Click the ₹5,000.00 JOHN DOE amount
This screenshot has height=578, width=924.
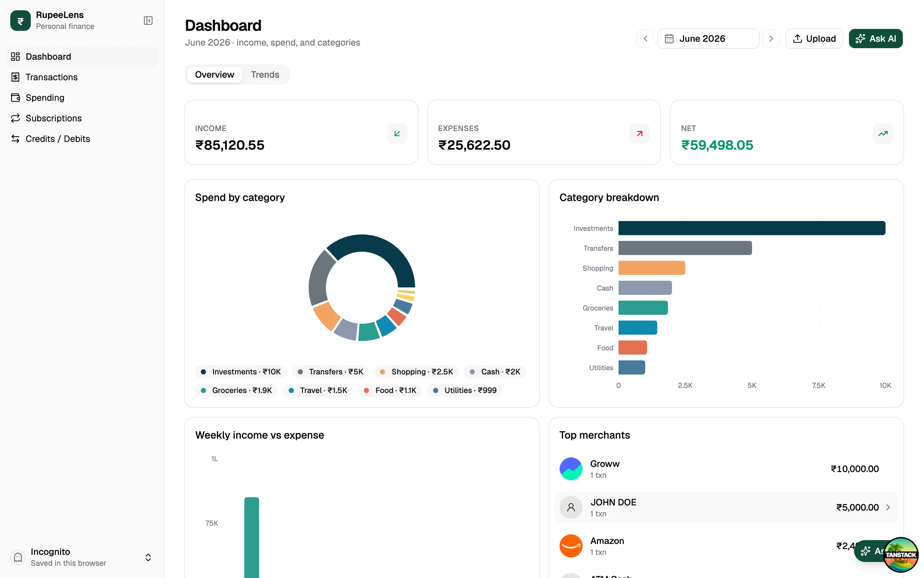(857, 507)
